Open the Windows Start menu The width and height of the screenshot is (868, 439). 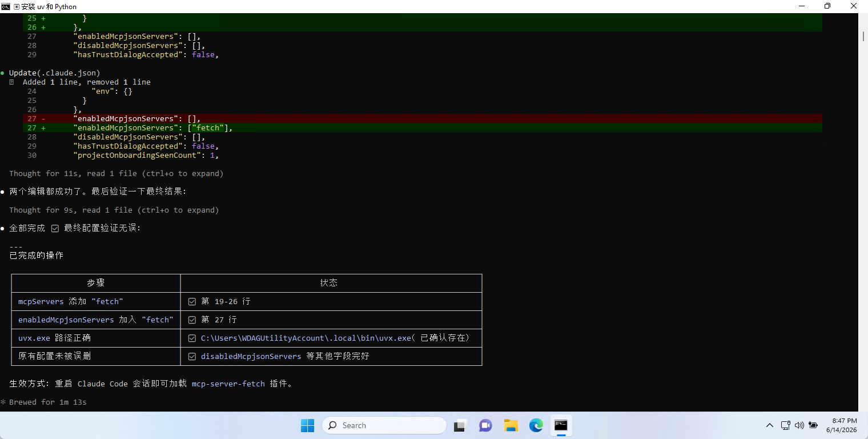tap(307, 425)
